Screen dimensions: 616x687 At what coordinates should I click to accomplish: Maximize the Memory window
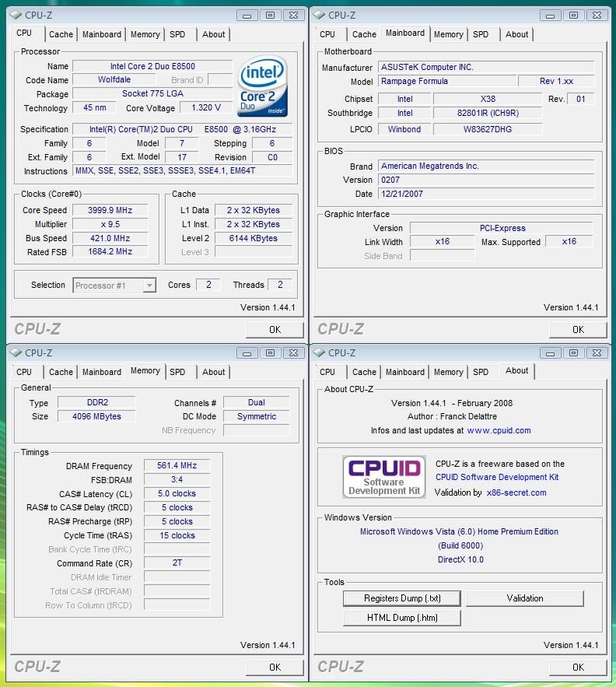(x=271, y=353)
